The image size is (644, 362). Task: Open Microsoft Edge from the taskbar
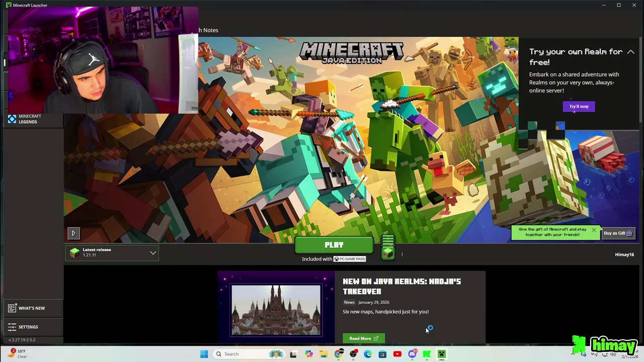(368, 354)
